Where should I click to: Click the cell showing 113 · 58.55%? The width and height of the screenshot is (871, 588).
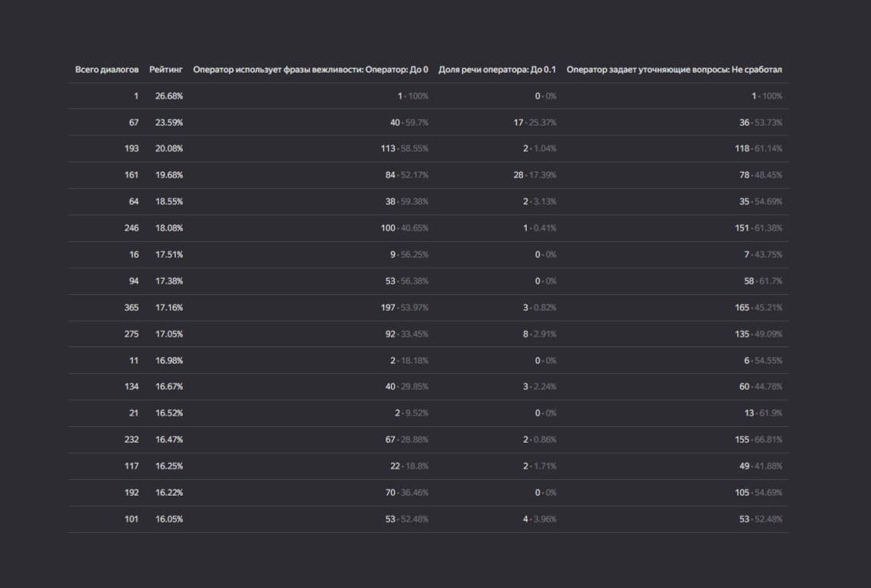[x=404, y=149]
